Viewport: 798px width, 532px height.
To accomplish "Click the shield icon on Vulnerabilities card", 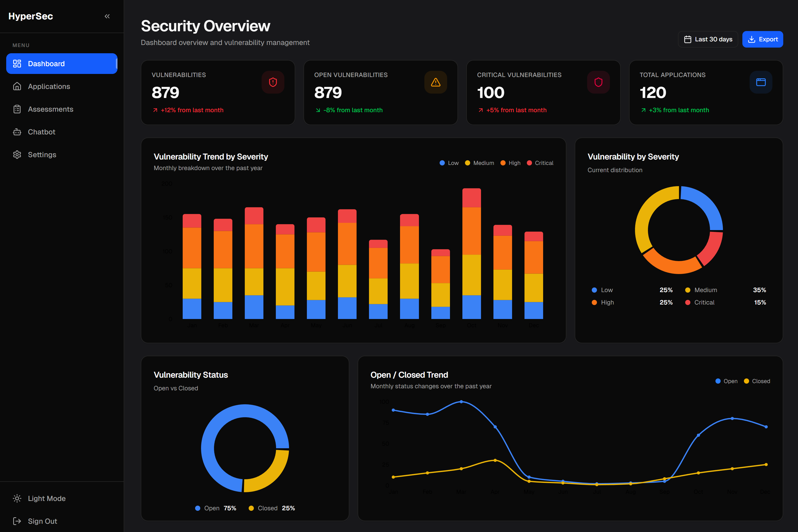I will (x=273, y=82).
